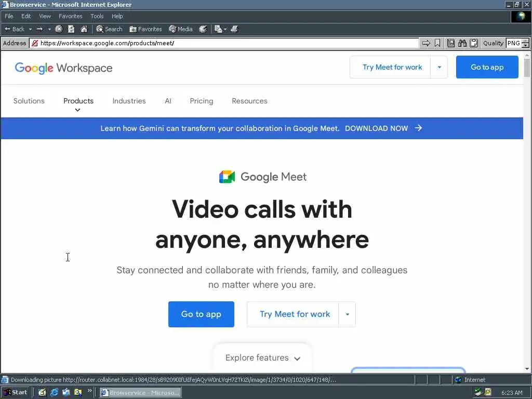
Task: Select the Browservice taskbar window button
Action: tap(140, 393)
